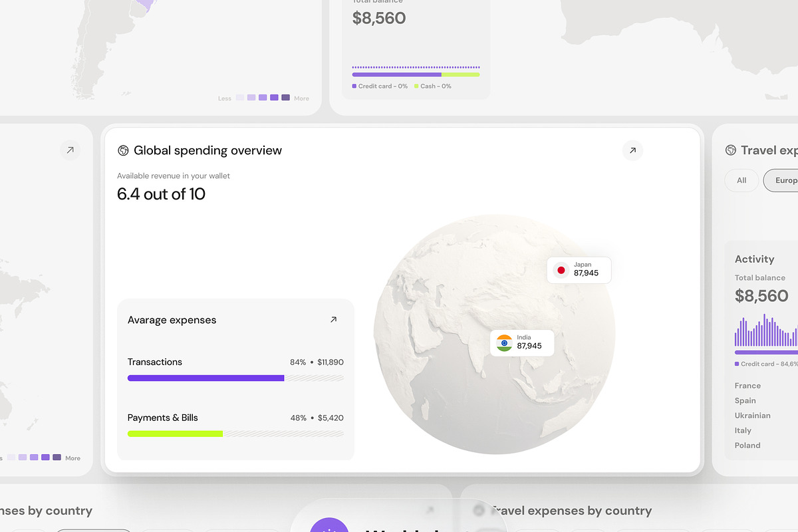The width and height of the screenshot is (798, 532).
Task: Click the "48% • $5,420" value
Action: click(317, 418)
